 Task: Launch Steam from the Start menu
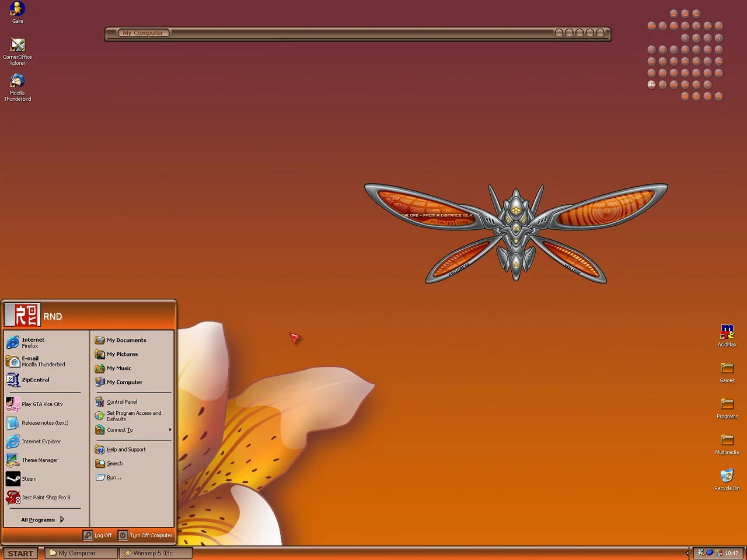[29, 479]
